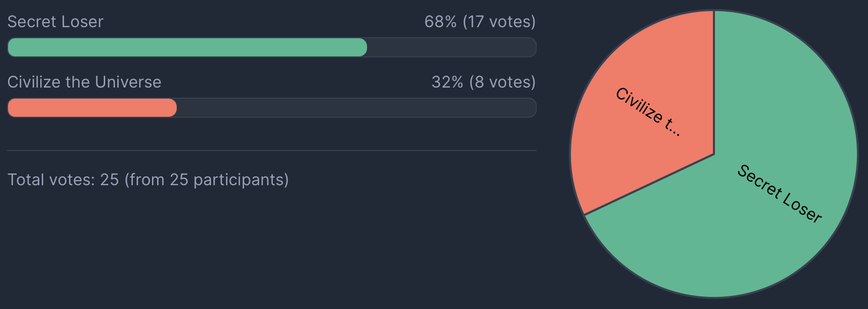The image size is (868, 309).
Task: Click the divider line above Total votes
Action: [272, 150]
